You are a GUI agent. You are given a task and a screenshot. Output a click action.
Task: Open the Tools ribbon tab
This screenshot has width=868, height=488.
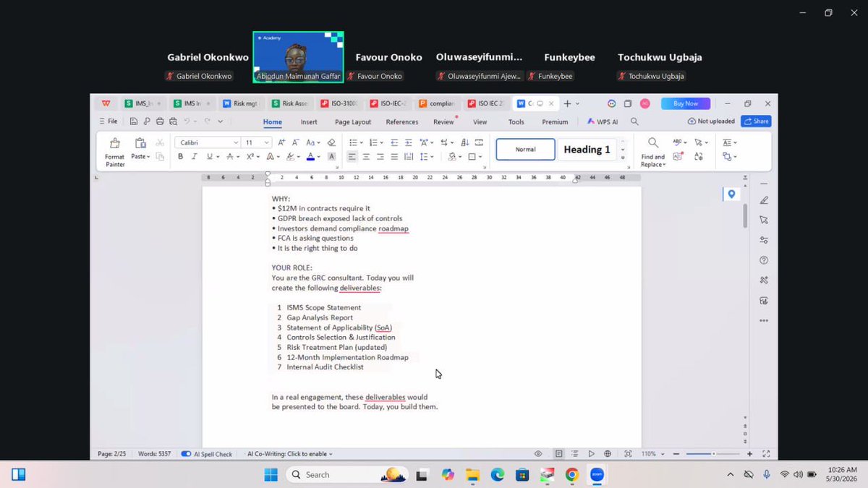516,122
